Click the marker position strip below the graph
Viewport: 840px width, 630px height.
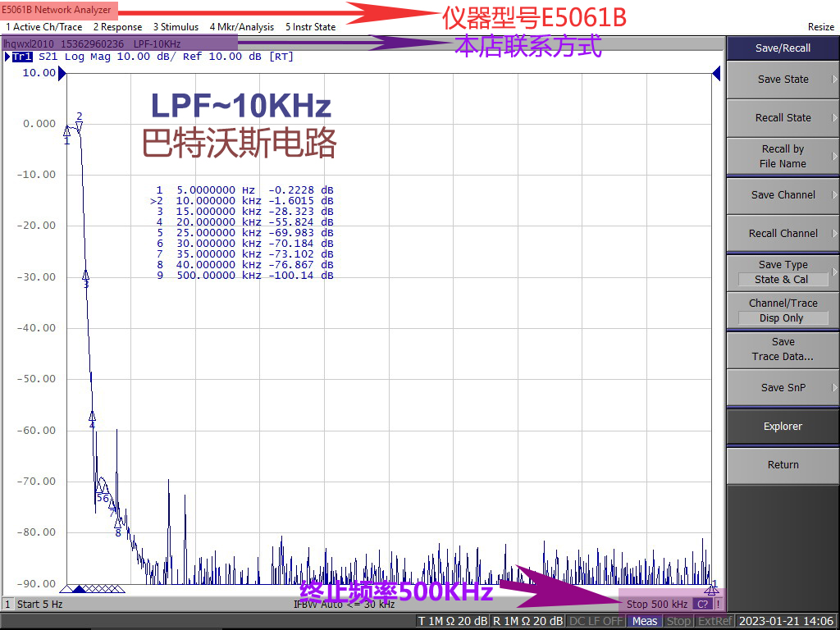coord(92,588)
